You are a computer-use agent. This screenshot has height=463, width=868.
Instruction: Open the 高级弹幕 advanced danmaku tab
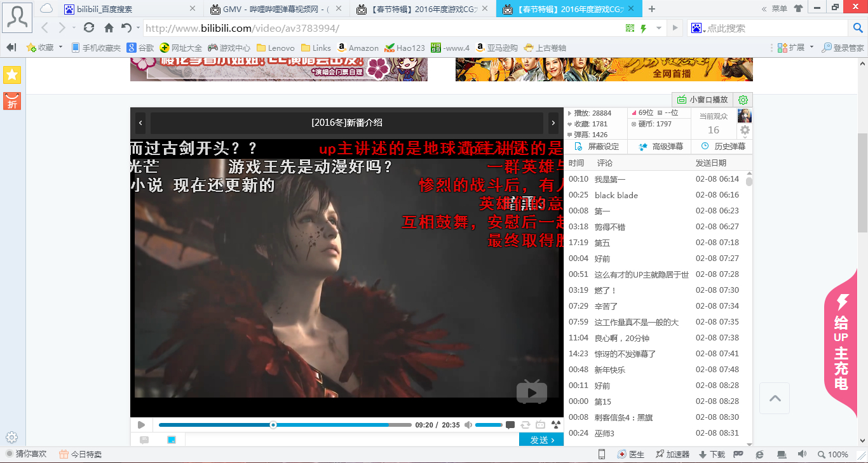(660, 147)
